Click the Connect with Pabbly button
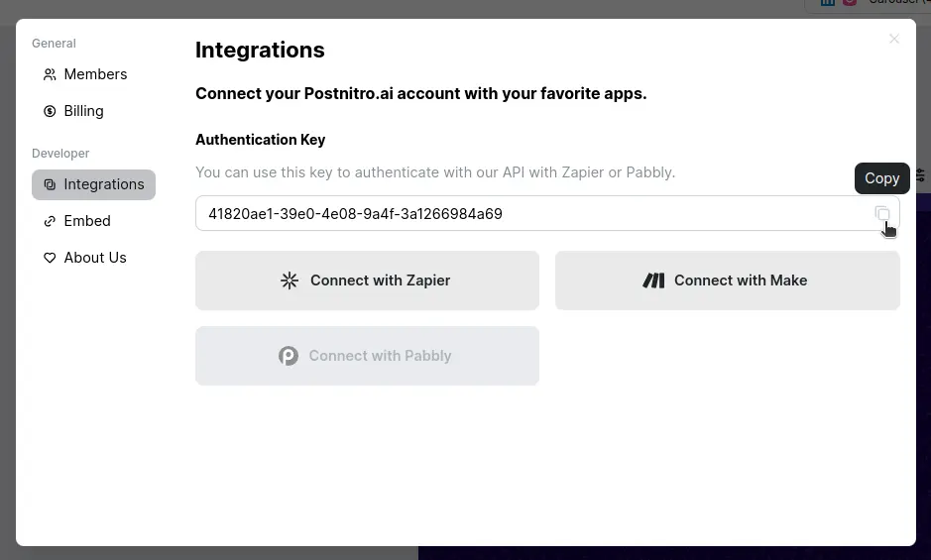Screen dimensions: 931x560 367,356
